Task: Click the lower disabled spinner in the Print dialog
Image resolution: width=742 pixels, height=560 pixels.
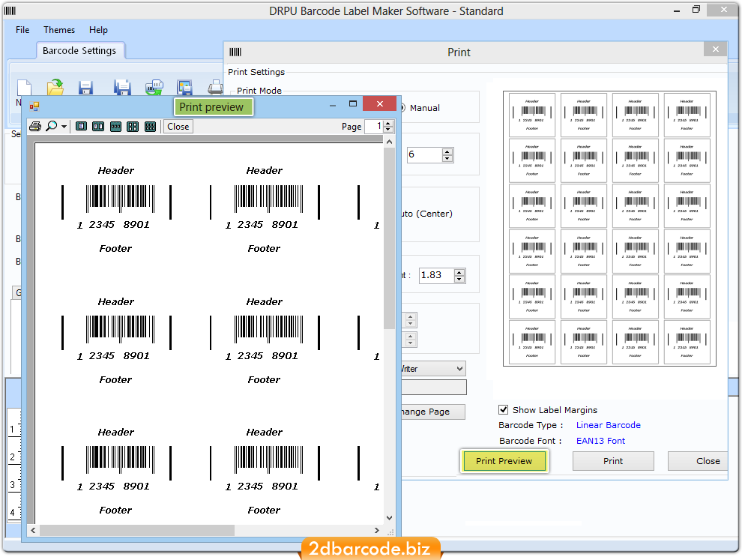Action: tap(410, 340)
